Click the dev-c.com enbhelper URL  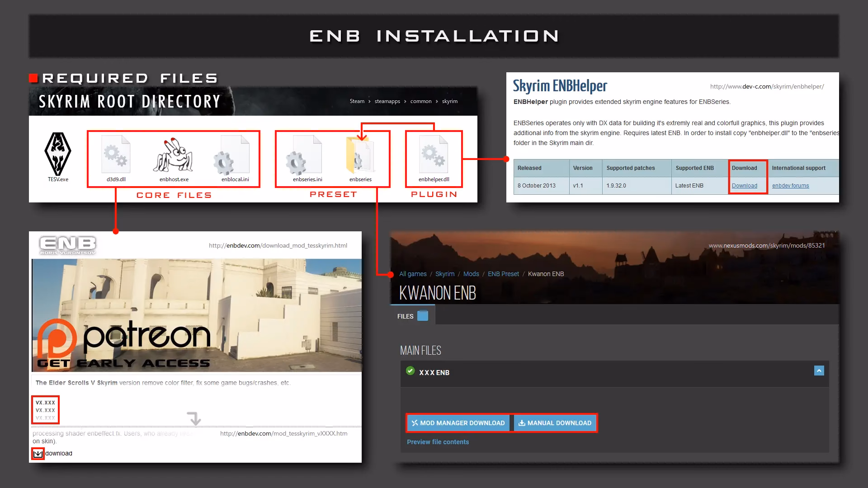coord(767,86)
